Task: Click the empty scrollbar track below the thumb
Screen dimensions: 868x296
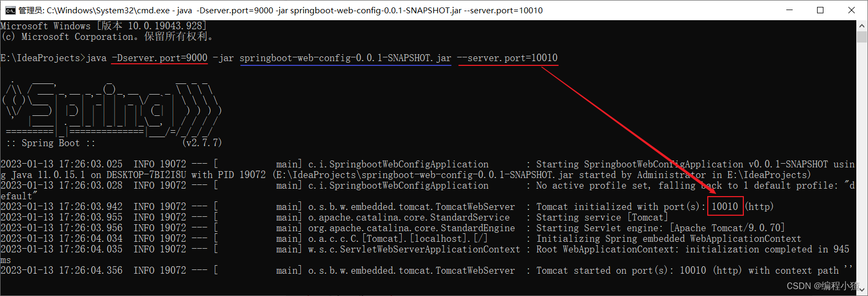Action: pos(862,159)
